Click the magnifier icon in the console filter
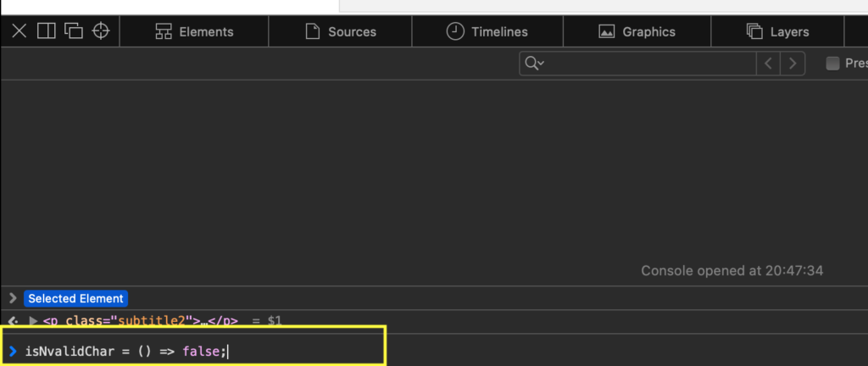 click(x=531, y=63)
